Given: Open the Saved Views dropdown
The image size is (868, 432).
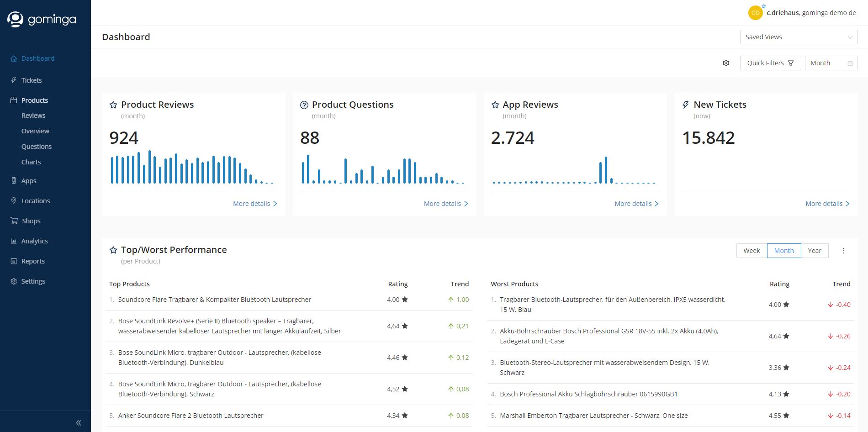Looking at the screenshot, I should click(799, 37).
